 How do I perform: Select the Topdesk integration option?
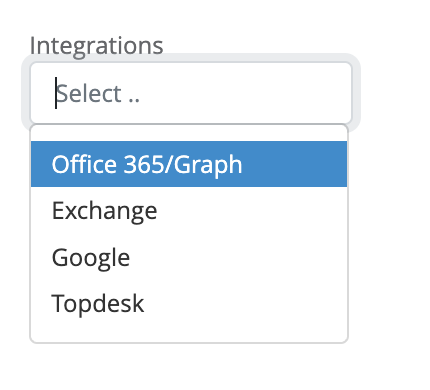click(x=189, y=303)
